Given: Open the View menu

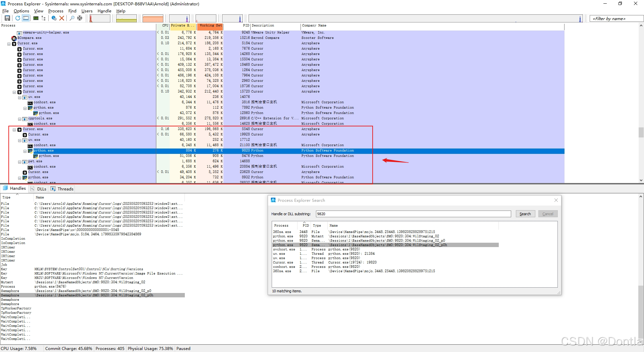Looking at the screenshot, I should [x=39, y=11].
